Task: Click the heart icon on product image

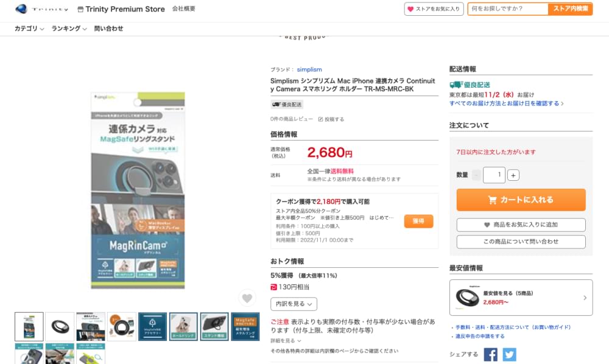Action: (x=247, y=298)
